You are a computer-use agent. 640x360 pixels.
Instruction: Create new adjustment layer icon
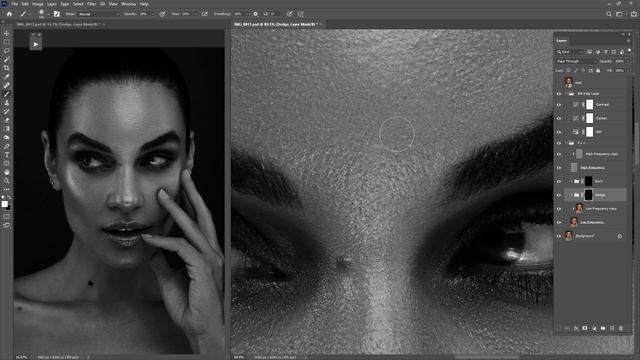[x=594, y=328]
